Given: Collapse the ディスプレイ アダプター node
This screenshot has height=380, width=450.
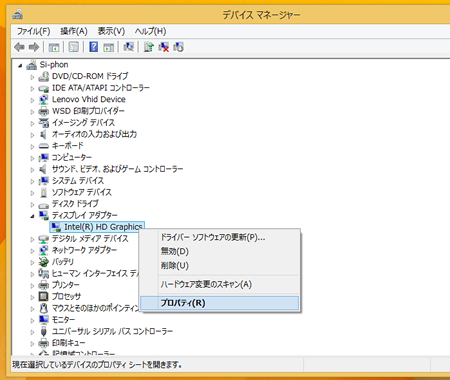Looking at the screenshot, I should point(32,216).
